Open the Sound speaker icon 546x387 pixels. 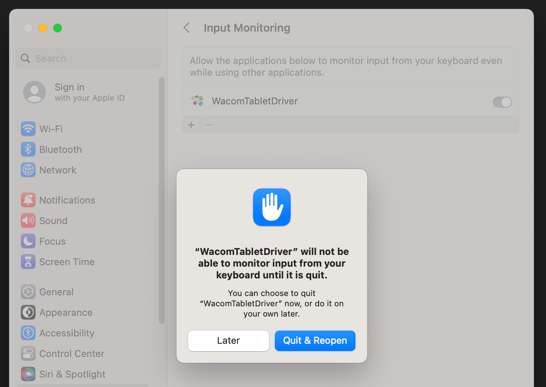(x=28, y=220)
